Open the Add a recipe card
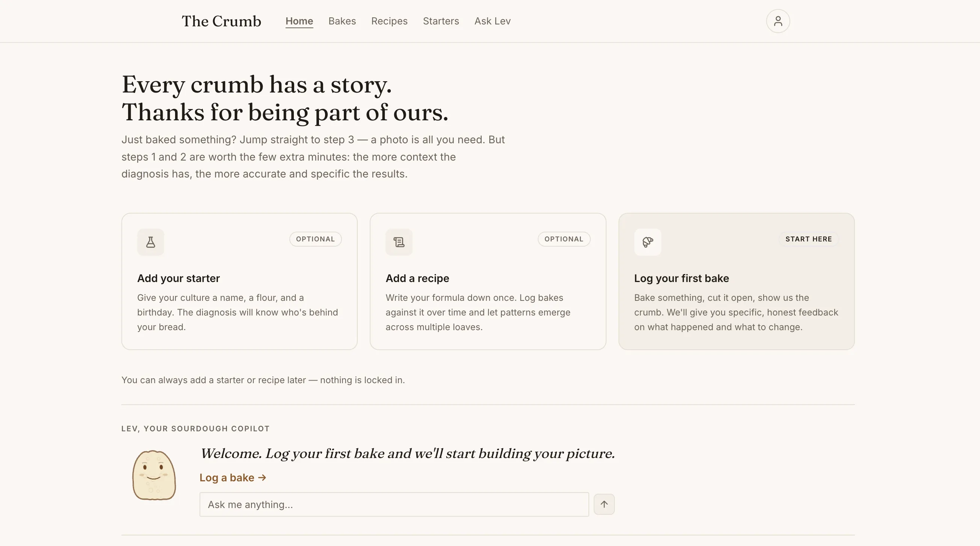Screen dimensions: 980x546 click(x=488, y=281)
